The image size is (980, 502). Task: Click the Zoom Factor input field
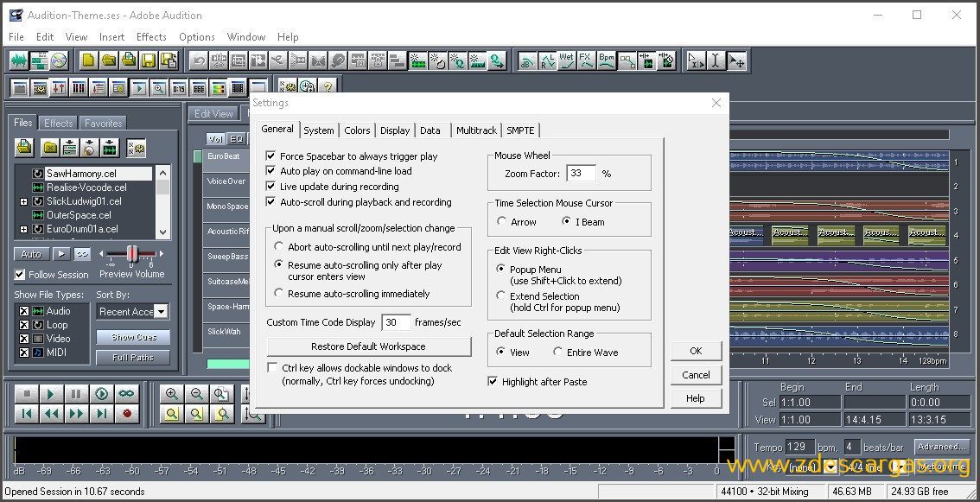[x=582, y=173]
